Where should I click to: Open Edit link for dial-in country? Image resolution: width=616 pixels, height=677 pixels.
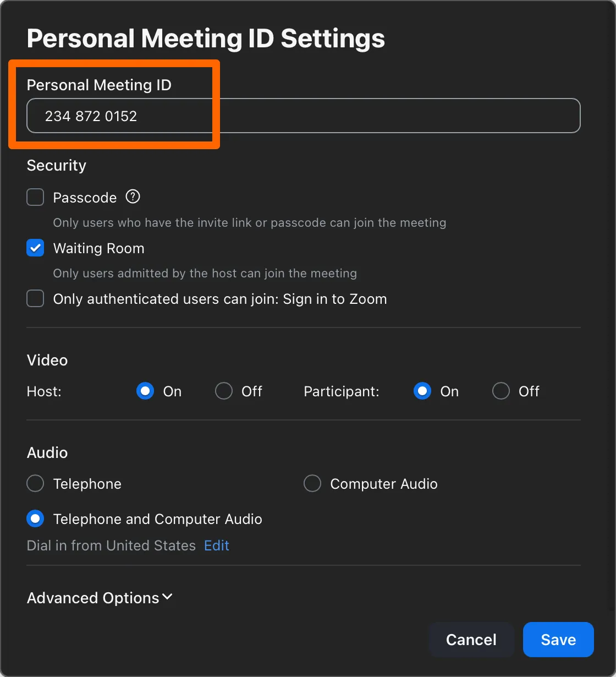pyautogui.click(x=217, y=545)
